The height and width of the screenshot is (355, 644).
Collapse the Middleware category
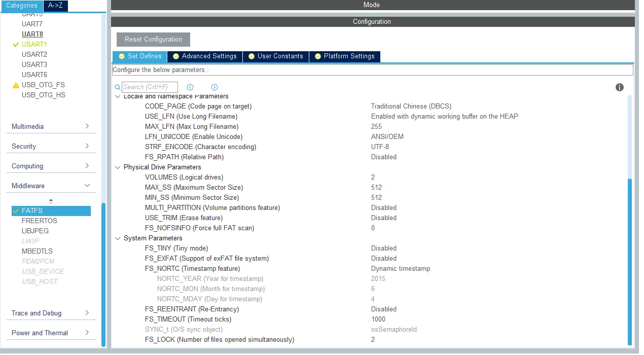tap(87, 186)
